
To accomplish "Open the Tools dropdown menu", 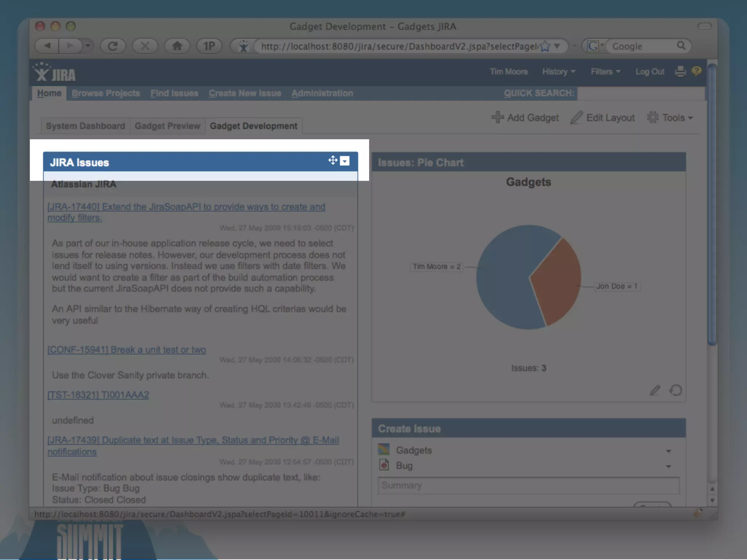I will pyautogui.click(x=670, y=117).
